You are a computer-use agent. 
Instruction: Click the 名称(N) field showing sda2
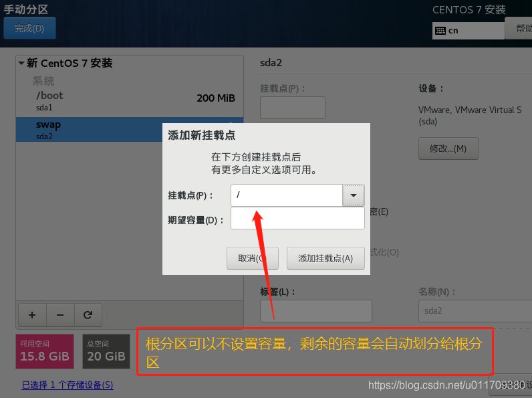pyautogui.click(x=475, y=311)
